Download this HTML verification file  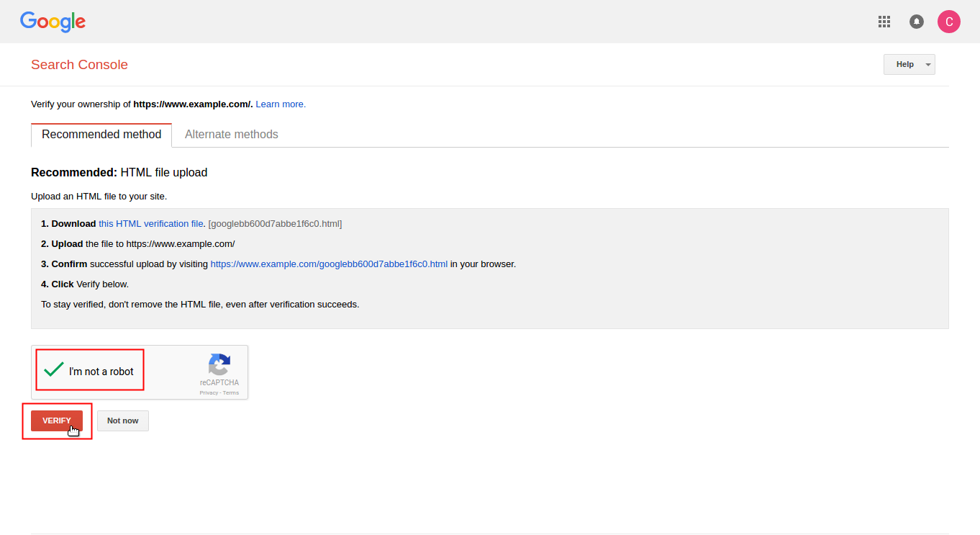151,224
